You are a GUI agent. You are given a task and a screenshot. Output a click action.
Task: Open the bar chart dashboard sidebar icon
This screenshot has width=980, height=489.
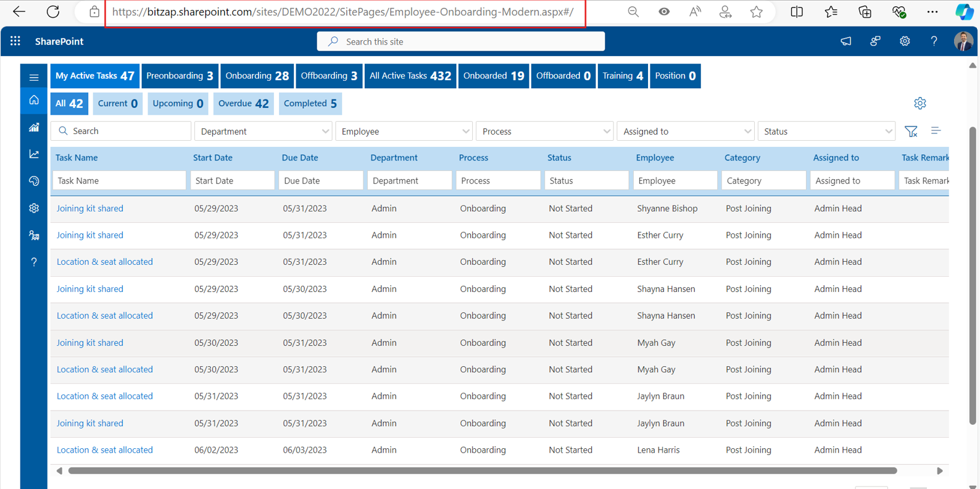[34, 127]
